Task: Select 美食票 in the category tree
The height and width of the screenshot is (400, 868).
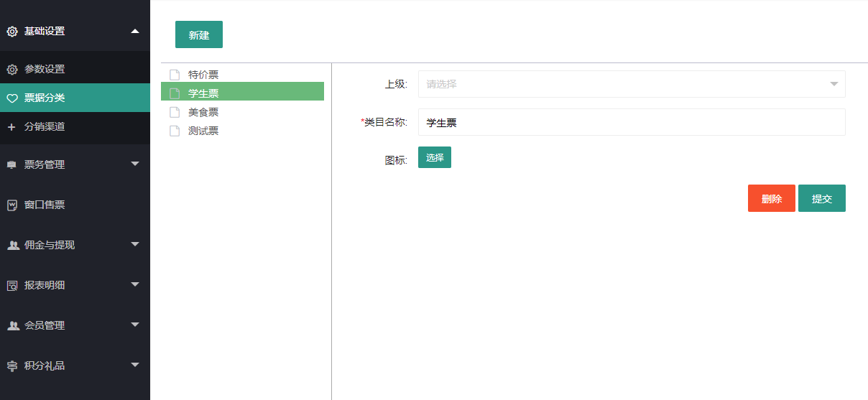Action: click(x=203, y=112)
